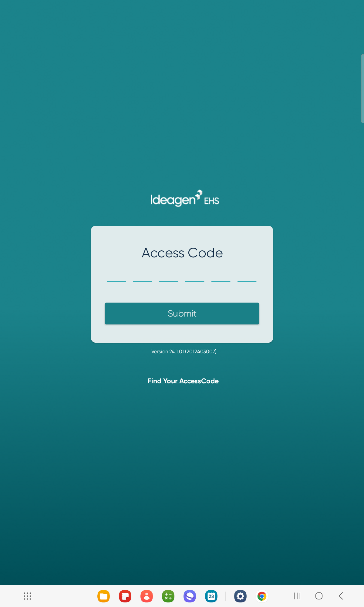
Task: Launch the green Calculator app
Action: (168, 596)
